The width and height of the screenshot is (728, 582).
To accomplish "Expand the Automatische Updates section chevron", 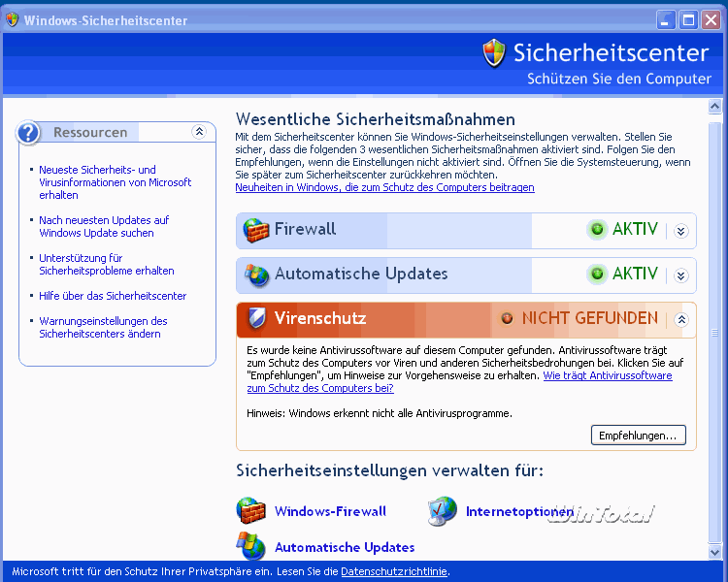I will (x=681, y=275).
